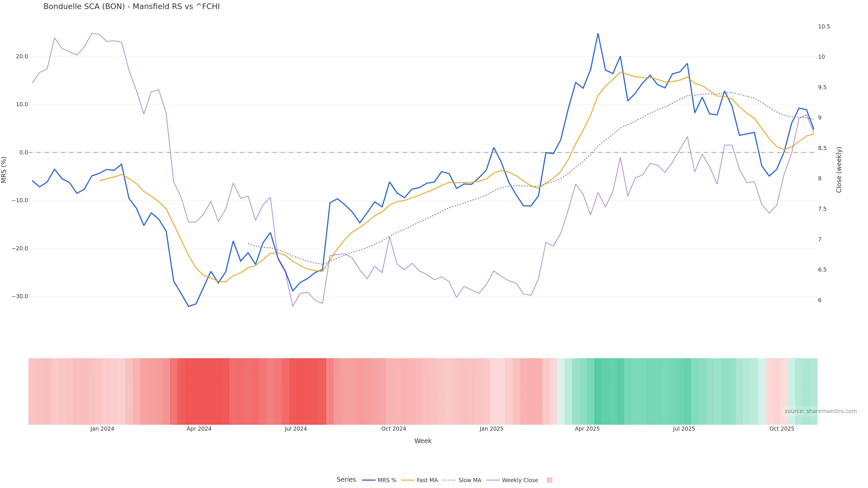This screenshot has width=868, height=488.
Task: Click the −30.0 tick on MRS axis
Action: 20,296
